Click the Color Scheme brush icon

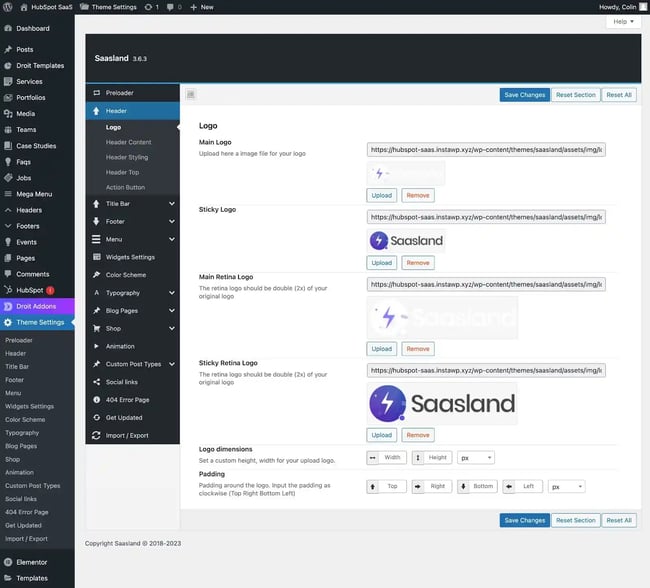click(x=97, y=275)
